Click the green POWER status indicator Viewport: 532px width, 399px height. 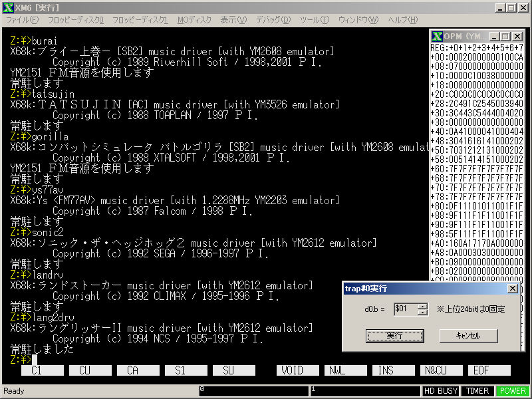click(513, 391)
